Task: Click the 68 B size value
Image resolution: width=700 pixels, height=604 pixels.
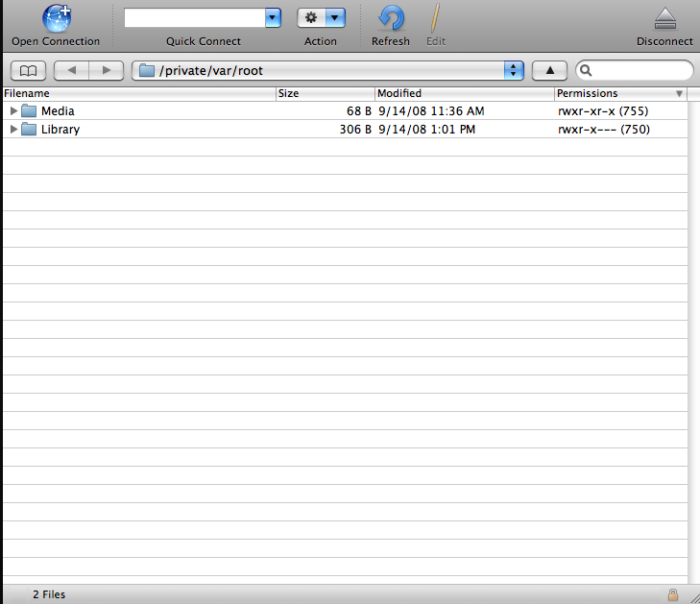Action: point(359,110)
